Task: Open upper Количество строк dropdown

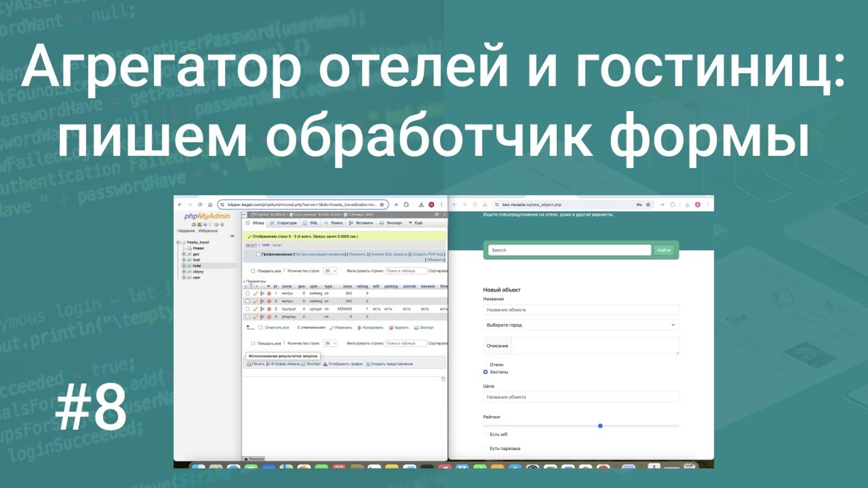Action: pos(330,271)
